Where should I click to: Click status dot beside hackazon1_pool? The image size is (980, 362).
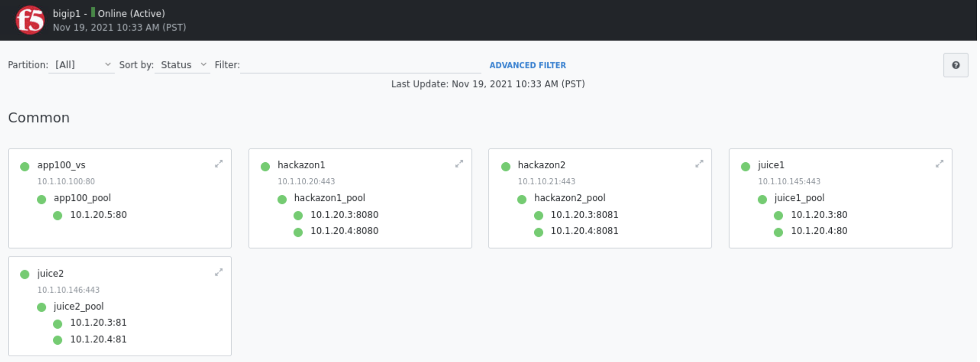pos(282,199)
